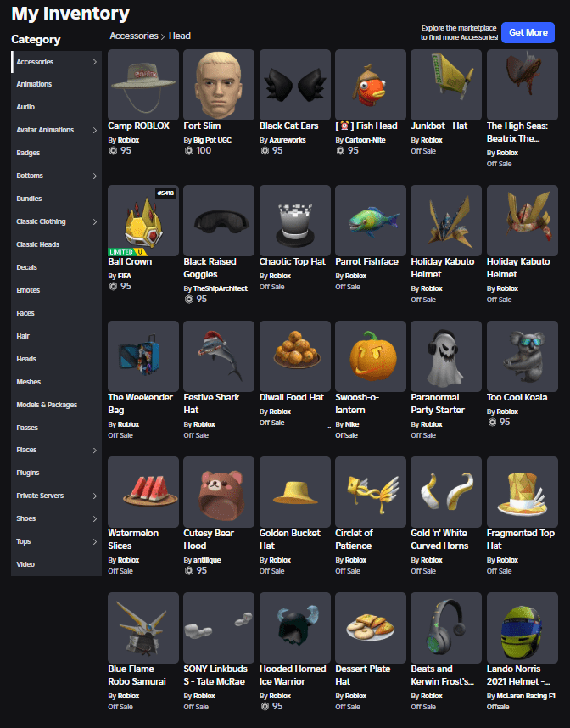Expand the Classic Clothing category arrow
570x728 pixels.
[95, 222]
